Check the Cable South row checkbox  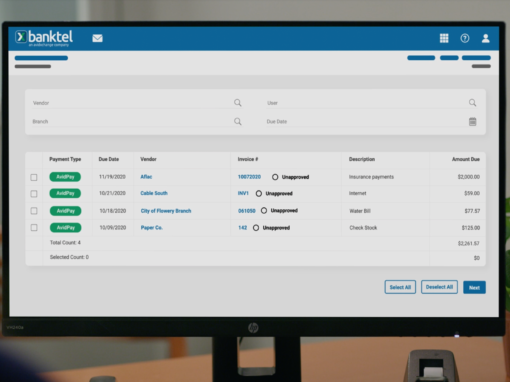coord(34,194)
